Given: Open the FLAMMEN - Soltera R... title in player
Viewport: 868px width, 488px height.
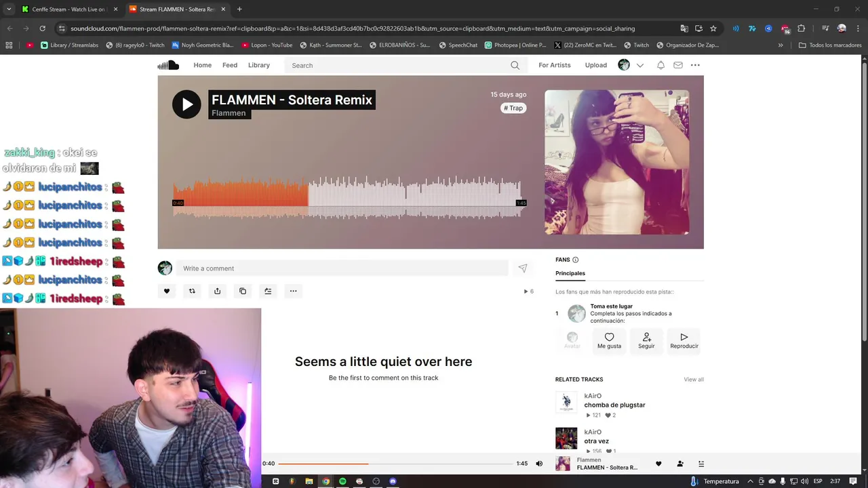Looking at the screenshot, I should coord(607,468).
